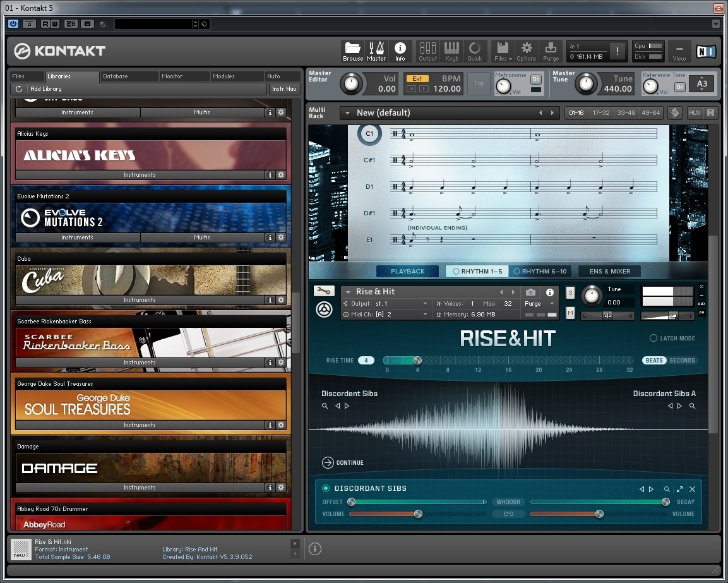
Task: Show rack page 17-32
Action: click(x=601, y=113)
